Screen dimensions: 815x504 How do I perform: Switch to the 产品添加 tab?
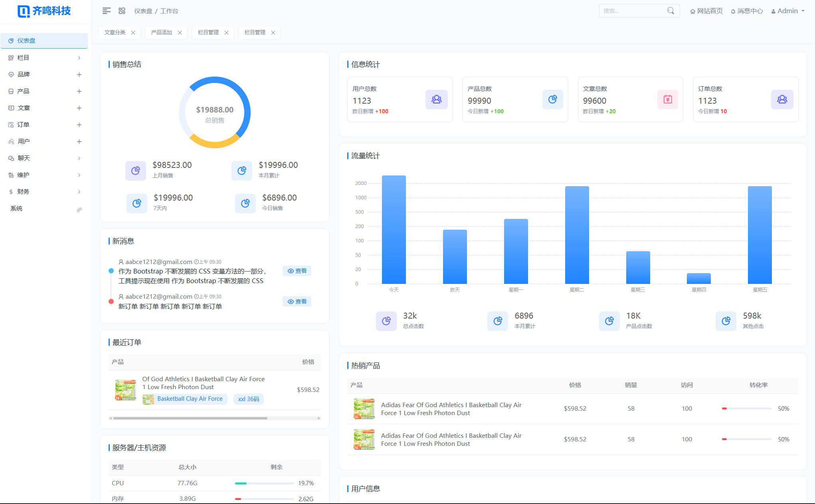click(161, 32)
